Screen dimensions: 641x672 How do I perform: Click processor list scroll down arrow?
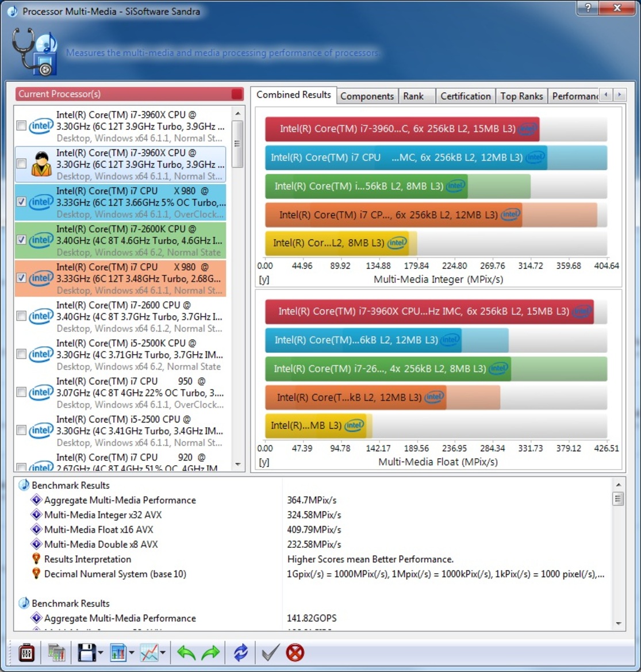click(x=238, y=464)
